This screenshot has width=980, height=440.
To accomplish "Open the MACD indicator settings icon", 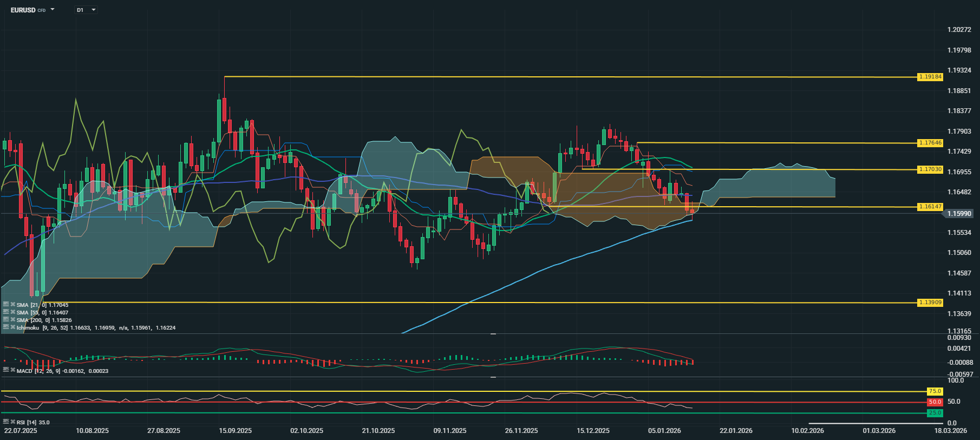I will pyautogui.click(x=6, y=371).
